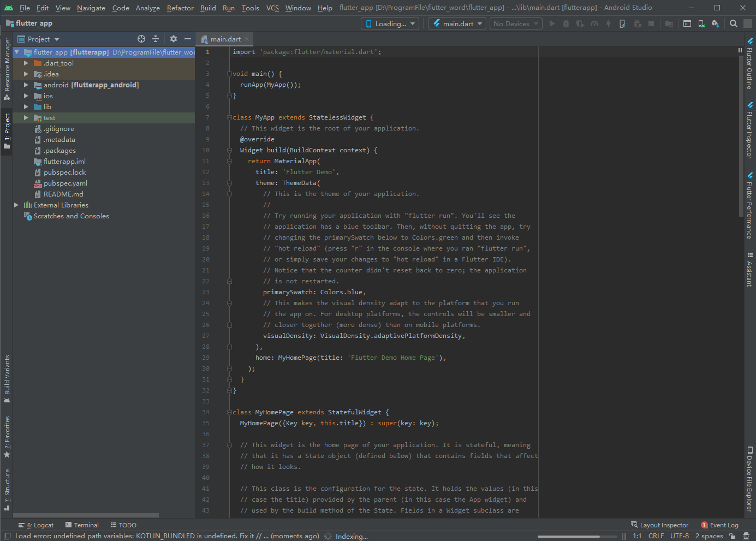
Task: Toggle the TODO tool window
Action: (x=123, y=525)
